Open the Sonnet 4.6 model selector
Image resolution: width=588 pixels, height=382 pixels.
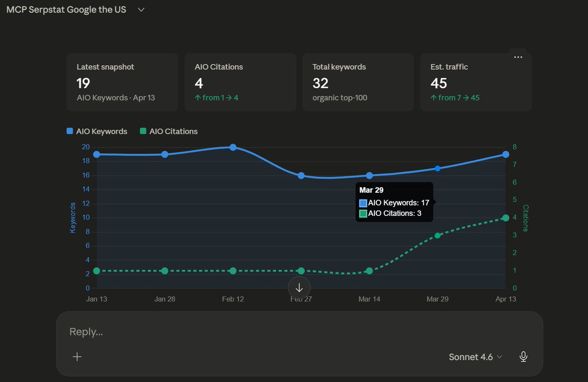475,357
